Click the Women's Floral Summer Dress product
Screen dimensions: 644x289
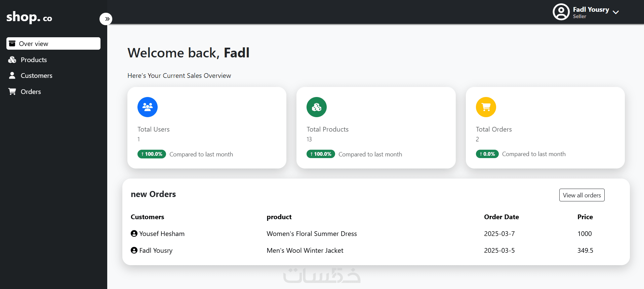(312, 234)
